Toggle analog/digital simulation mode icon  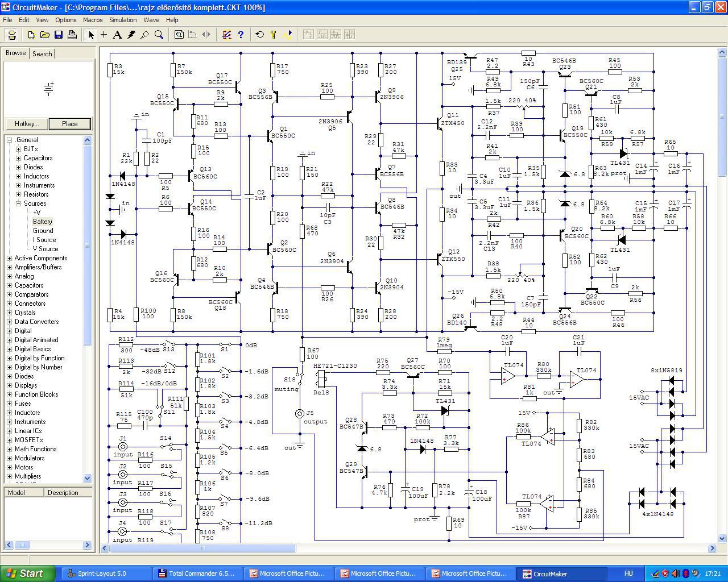[227, 35]
